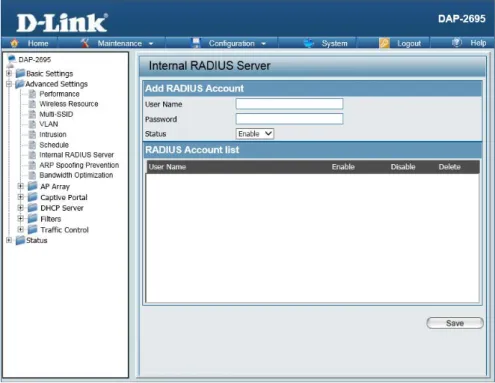Click the DAP-2695 root tree label
Viewport: 495px width, 383px height.
point(35,60)
